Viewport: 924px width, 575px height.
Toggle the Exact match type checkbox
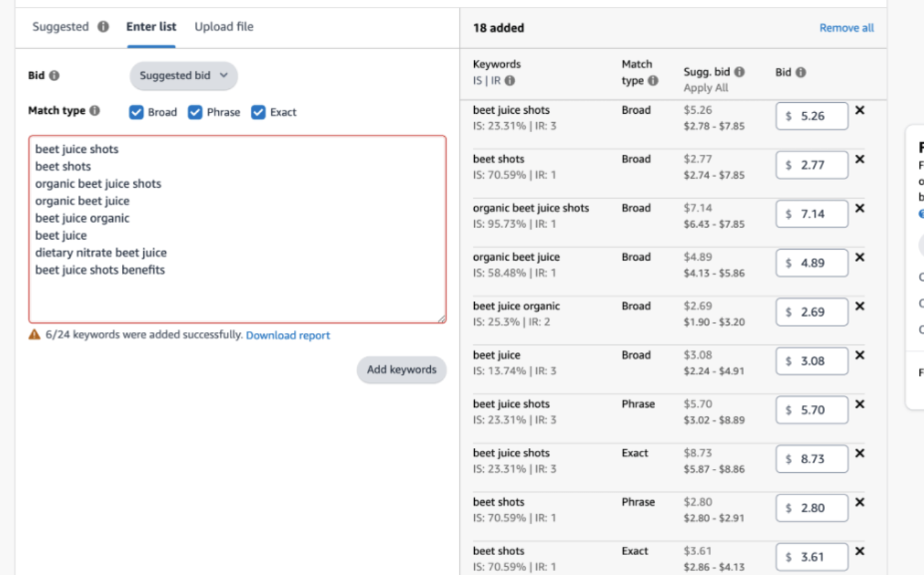coord(258,112)
